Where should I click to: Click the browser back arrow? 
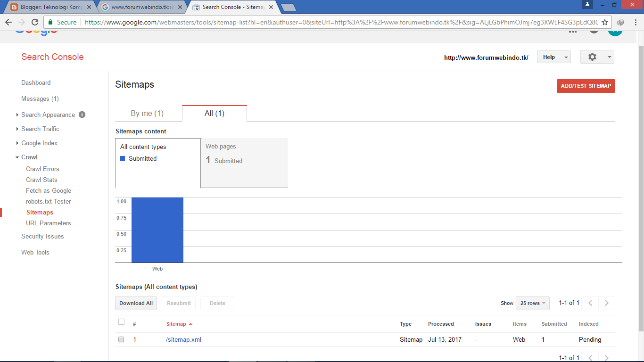coord(8,22)
